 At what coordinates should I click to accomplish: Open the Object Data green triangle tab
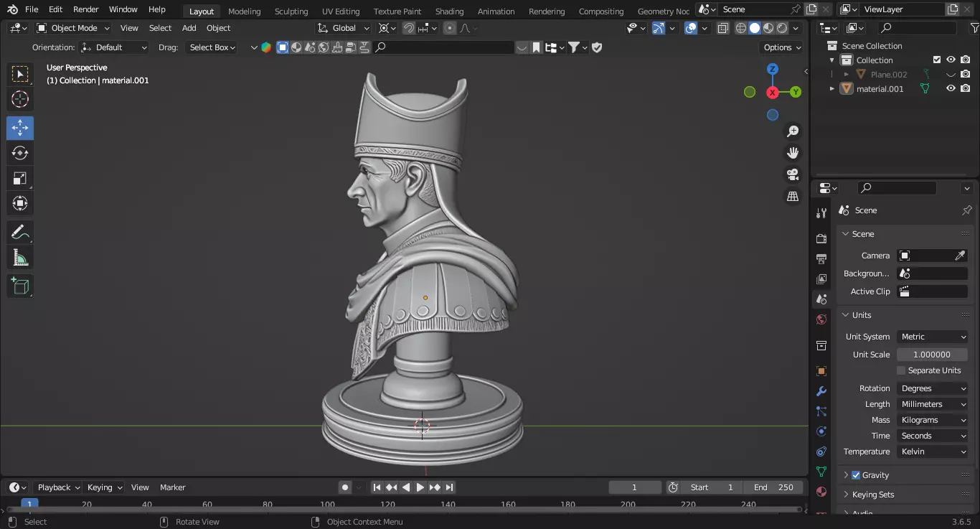coord(821,472)
